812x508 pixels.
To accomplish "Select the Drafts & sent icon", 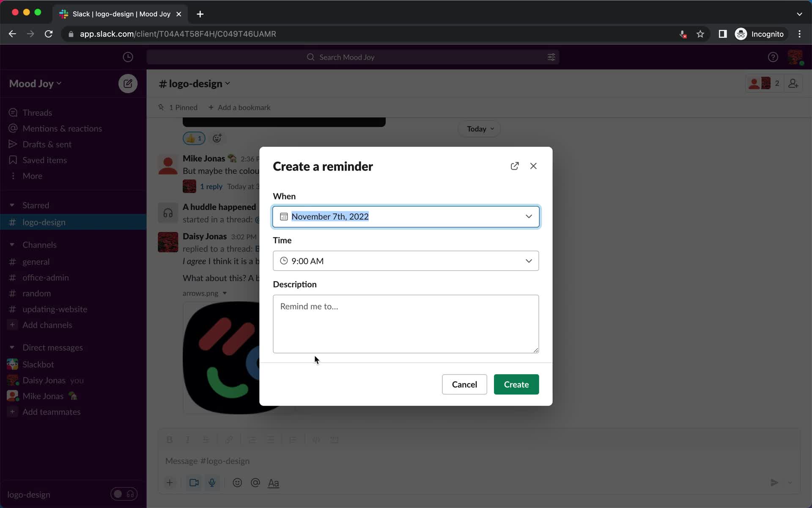I will click(x=13, y=144).
